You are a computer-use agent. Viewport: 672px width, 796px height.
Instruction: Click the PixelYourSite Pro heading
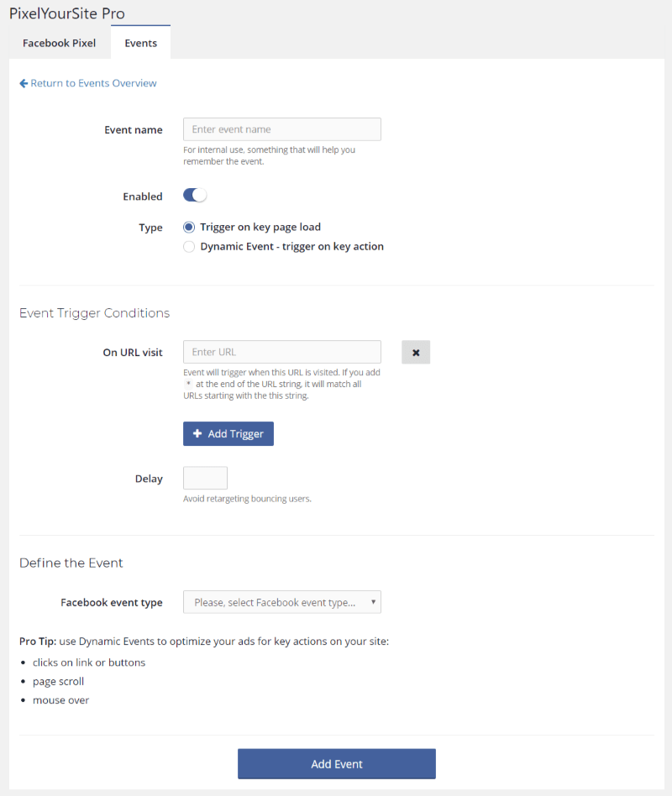click(x=67, y=13)
